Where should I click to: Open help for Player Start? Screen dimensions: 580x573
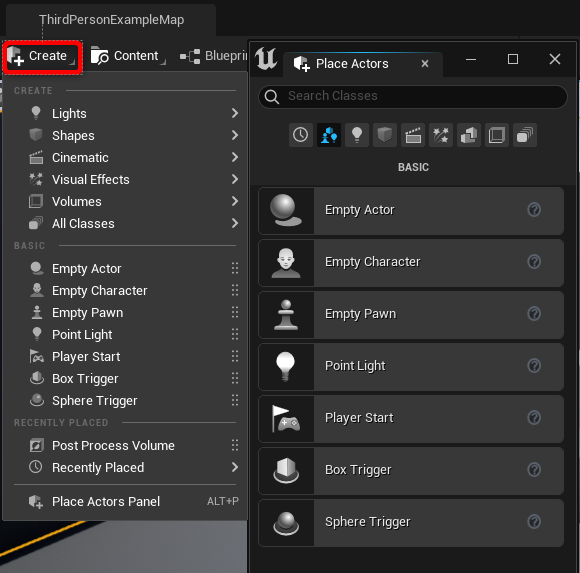click(x=534, y=418)
